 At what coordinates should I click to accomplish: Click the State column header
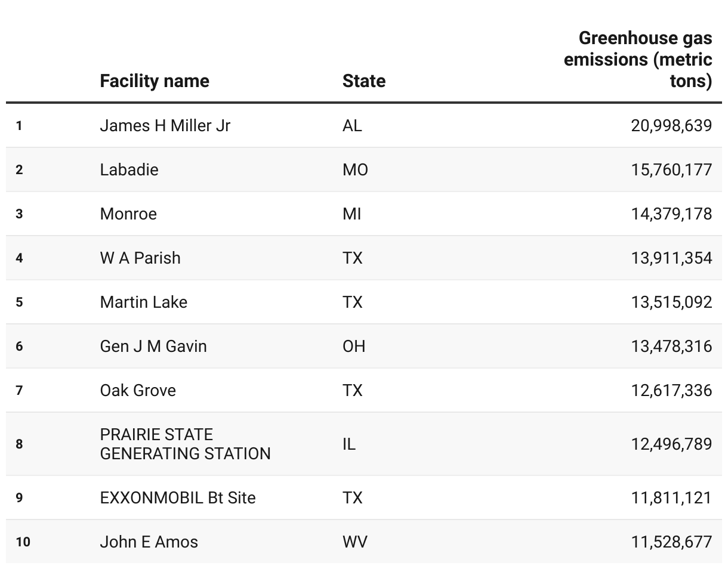click(x=364, y=81)
